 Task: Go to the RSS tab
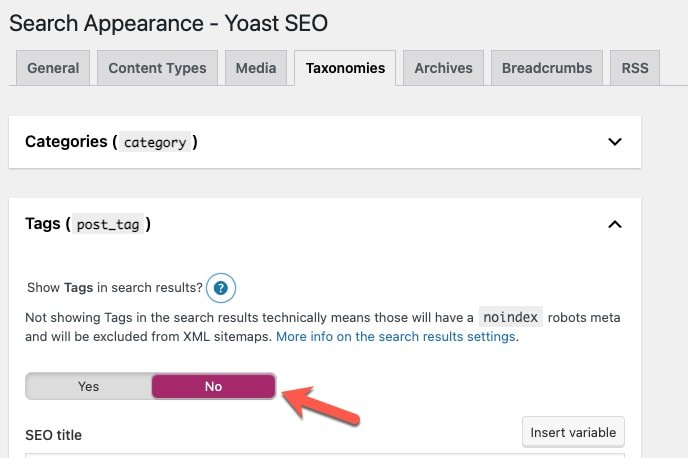(634, 68)
